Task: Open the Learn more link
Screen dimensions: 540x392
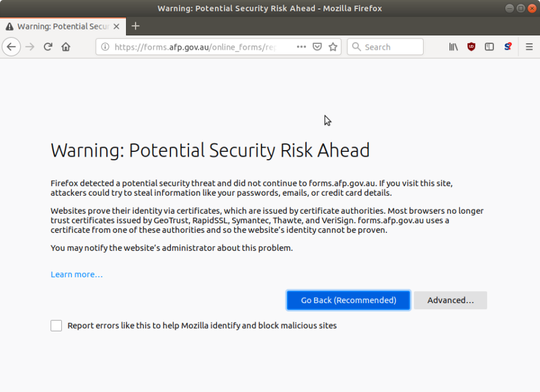Action: click(76, 274)
